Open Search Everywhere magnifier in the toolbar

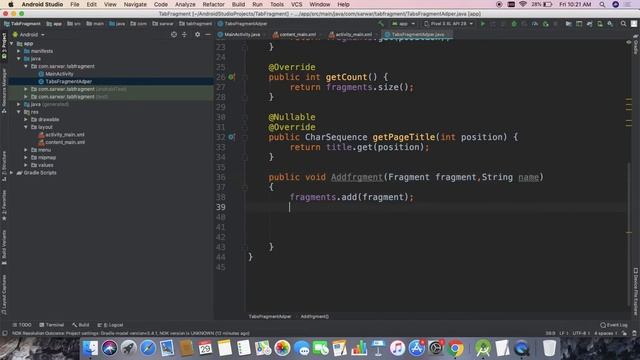pyautogui.click(x=623, y=24)
